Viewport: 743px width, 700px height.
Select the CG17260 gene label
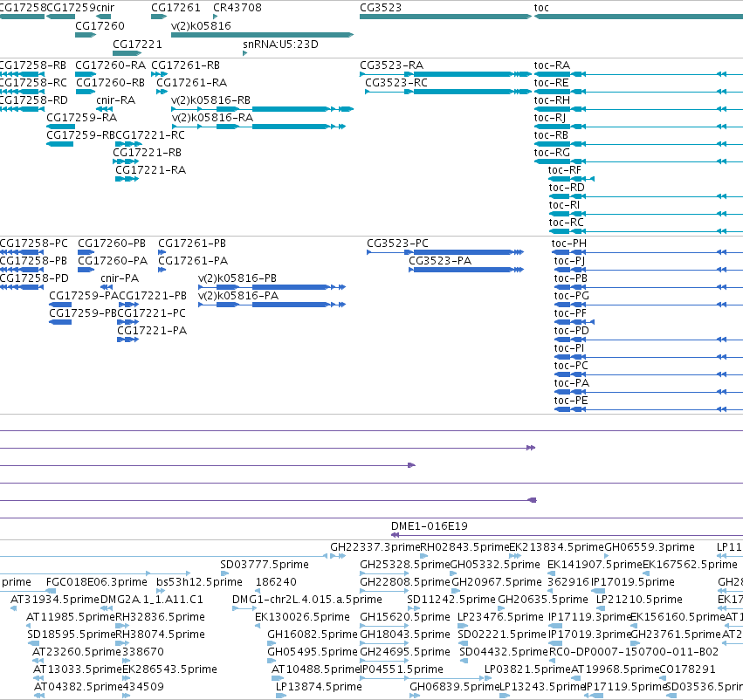(x=100, y=25)
